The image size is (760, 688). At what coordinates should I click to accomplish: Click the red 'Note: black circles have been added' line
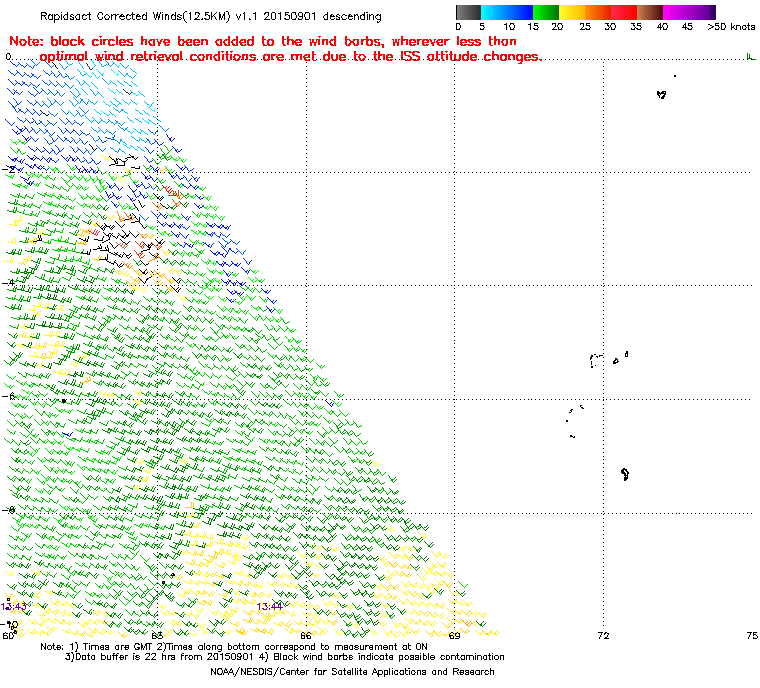[x=263, y=41]
